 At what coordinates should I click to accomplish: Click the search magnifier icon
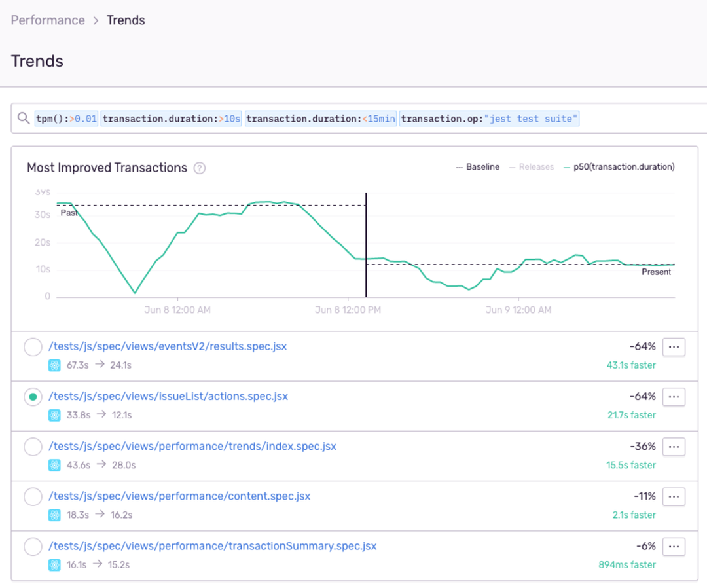point(24,119)
